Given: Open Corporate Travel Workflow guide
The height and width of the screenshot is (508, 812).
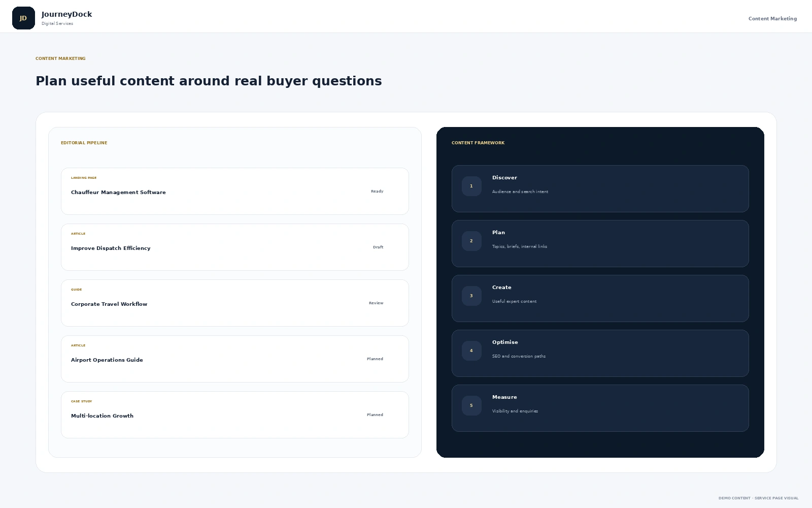Looking at the screenshot, I should [x=235, y=303].
